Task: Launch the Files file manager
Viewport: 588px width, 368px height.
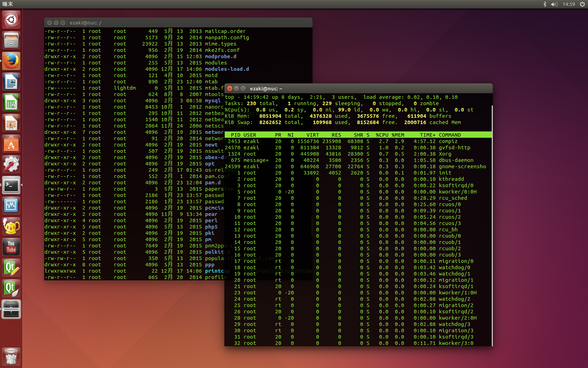Action: click(11, 40)
